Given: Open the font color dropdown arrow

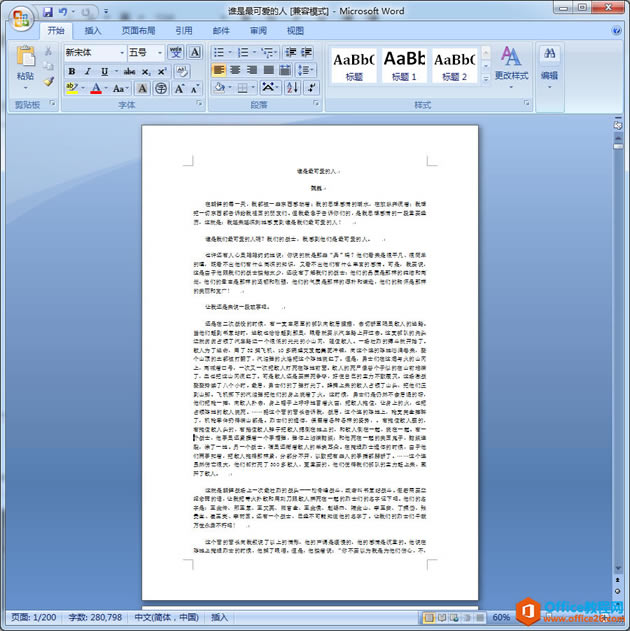Looking at the screenshot, I should [x=106, y=88].
